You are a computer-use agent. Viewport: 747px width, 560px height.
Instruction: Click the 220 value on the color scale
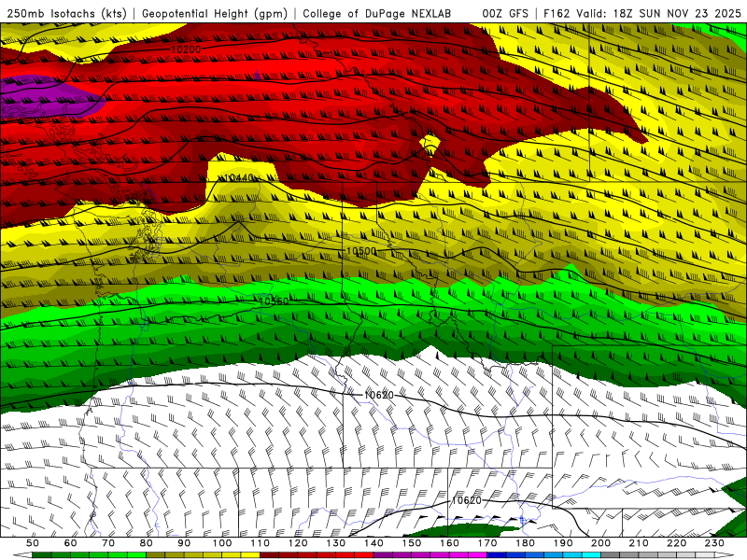click(676, 543)
